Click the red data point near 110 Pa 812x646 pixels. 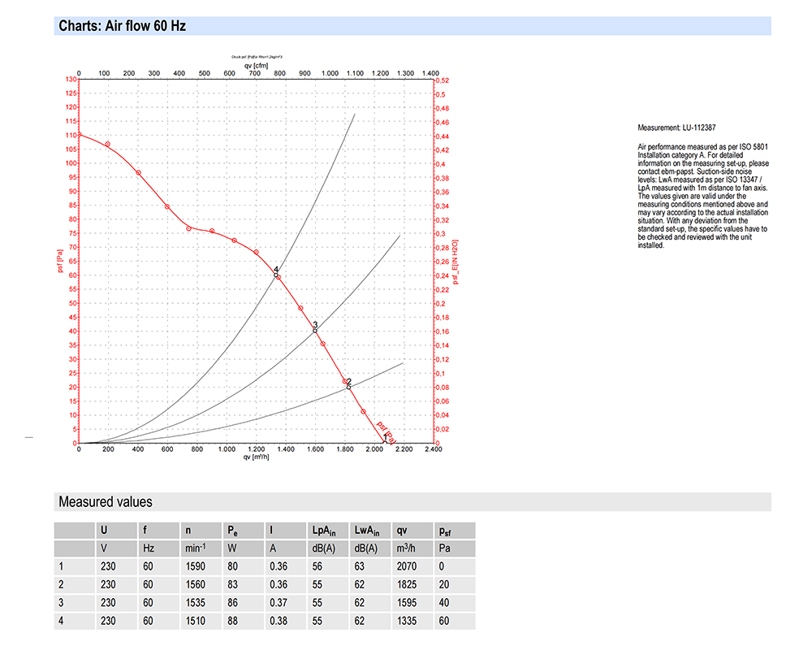[x=79, y=135]
